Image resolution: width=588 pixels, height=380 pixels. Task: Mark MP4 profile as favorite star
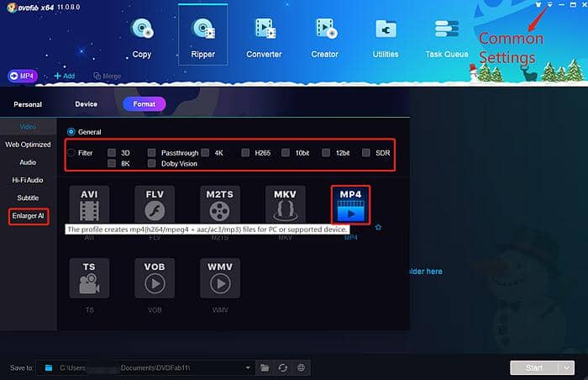coord(378,227)
